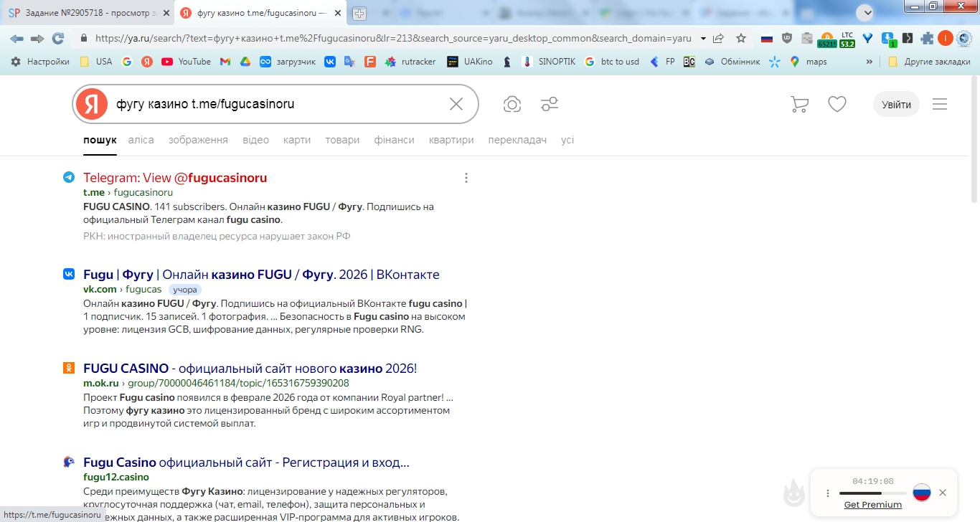Select the 'зображення' search tab
Viewport: 980px width, 522px height.
coord(198,140)
